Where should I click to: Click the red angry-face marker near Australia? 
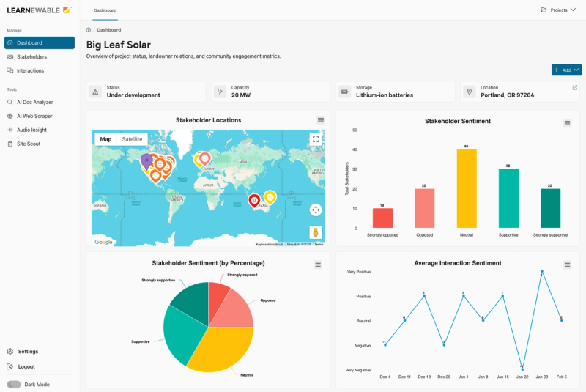[x=254, y=201]
